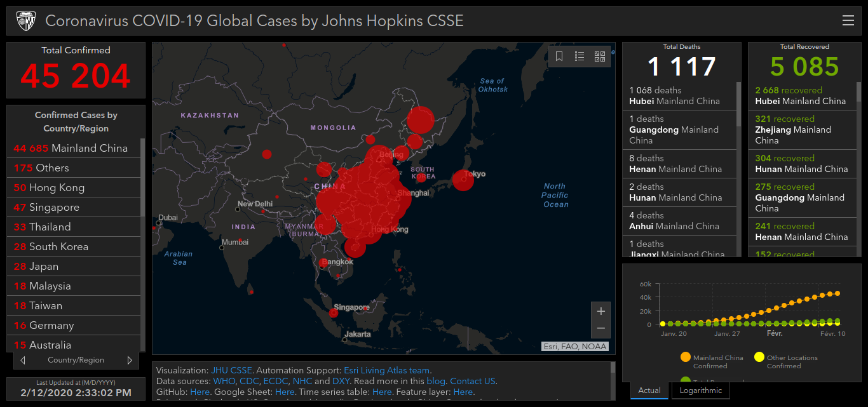Select Germany in country list
Image resolution: width=868 pixels, height=407 pixels.
pos(74,325)
